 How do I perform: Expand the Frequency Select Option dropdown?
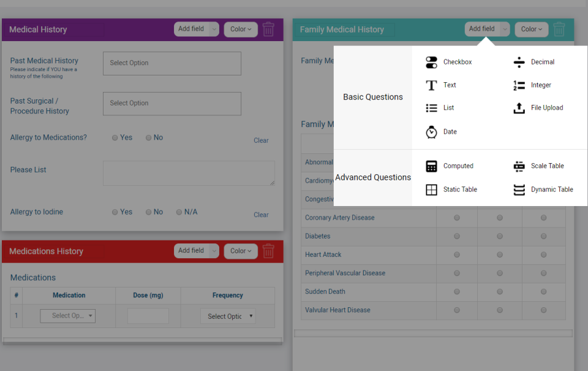tap(228, 316)
